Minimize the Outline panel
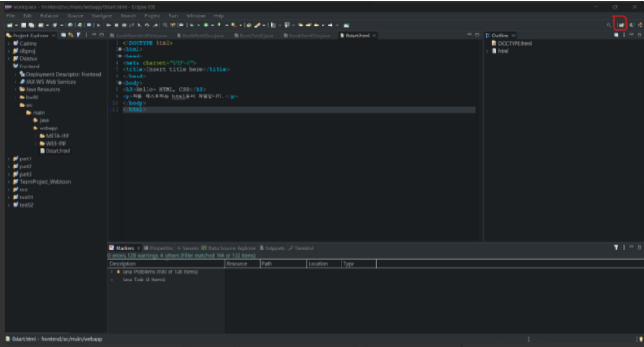Image resolution: width=644 pixels, height=347 pixels. (x=631, y=35)
